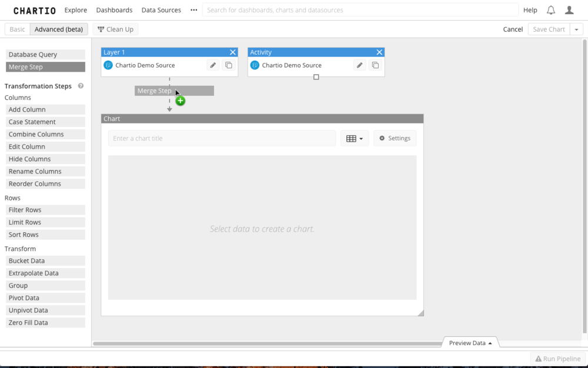Select the Rename Columns step

click(x=45, y=171)
